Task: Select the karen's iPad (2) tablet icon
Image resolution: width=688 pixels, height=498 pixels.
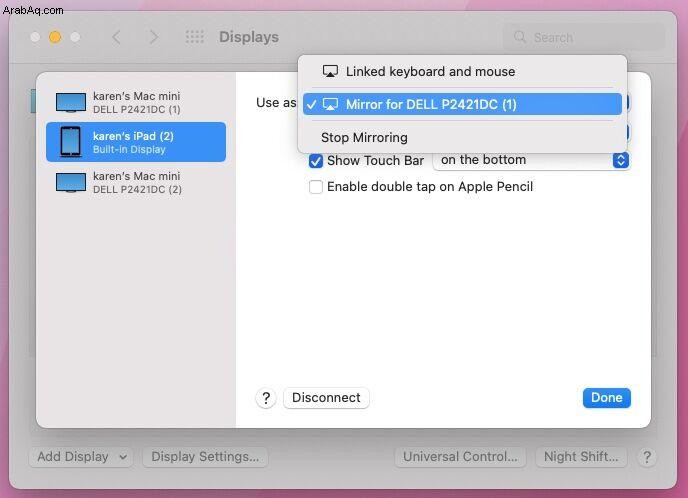Action: tap(71, 142)
